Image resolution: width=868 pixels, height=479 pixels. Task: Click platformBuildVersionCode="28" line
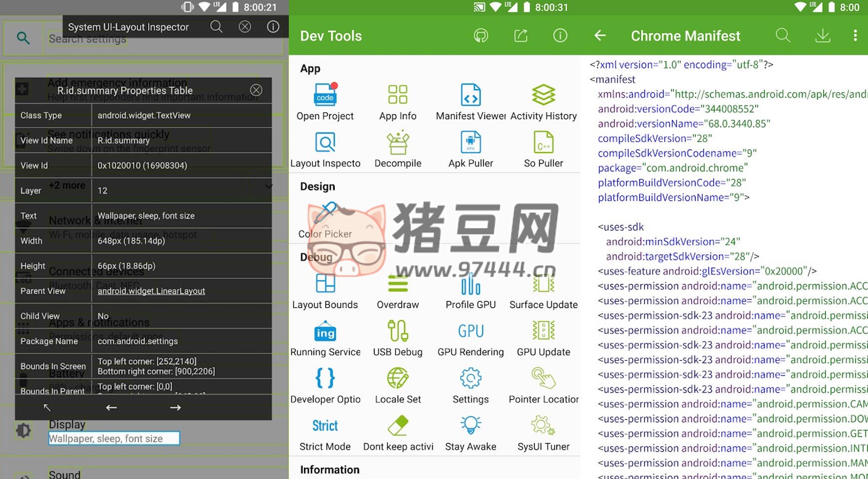coord(671,183)
